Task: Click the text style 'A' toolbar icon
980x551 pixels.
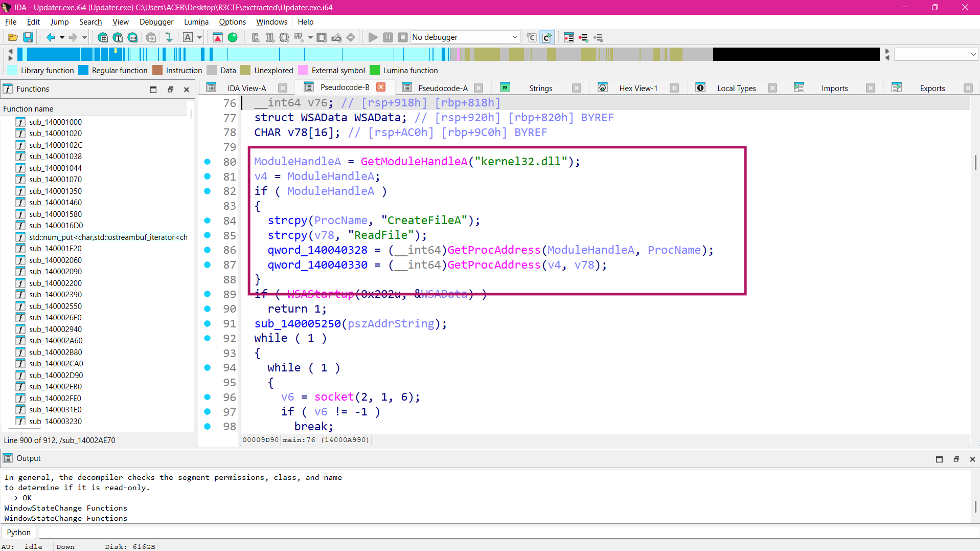Action: (188, 37)
